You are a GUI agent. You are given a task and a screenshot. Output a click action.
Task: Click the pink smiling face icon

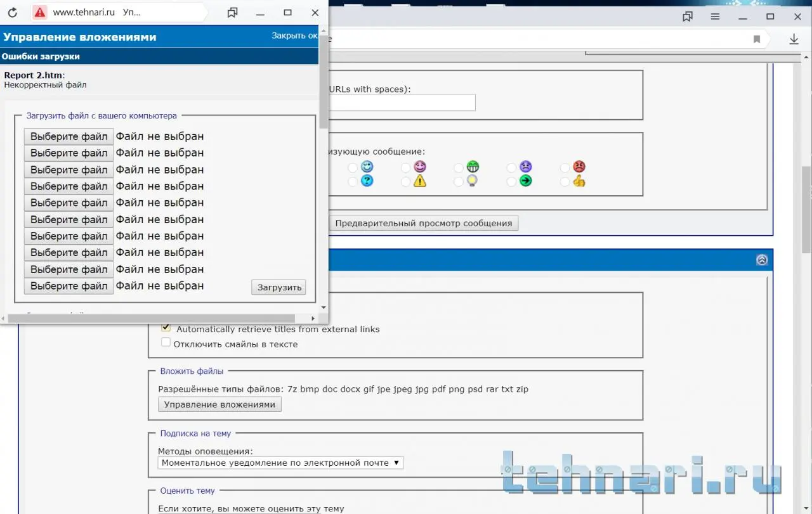(x=420, y=167)
